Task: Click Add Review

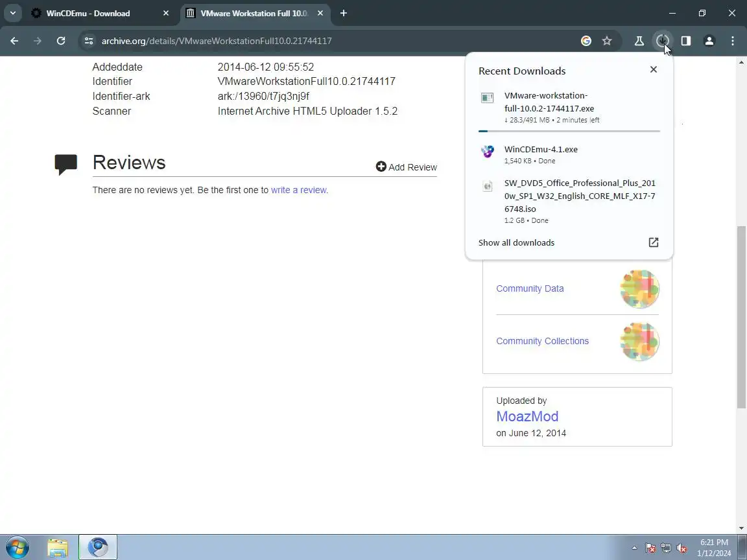Action: 407,167
